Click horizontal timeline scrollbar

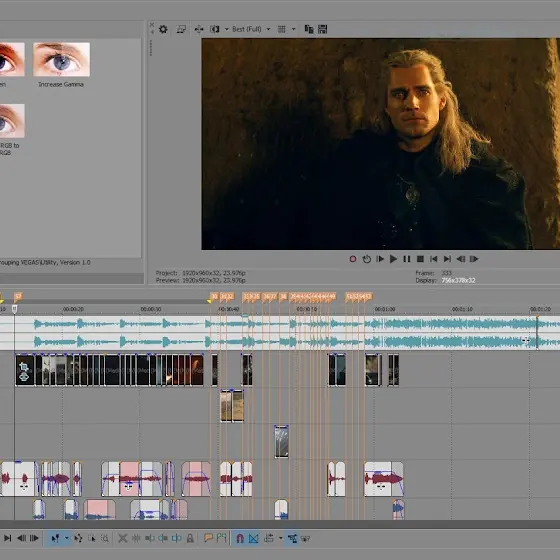pyautogui.click(x=280, y=524)
